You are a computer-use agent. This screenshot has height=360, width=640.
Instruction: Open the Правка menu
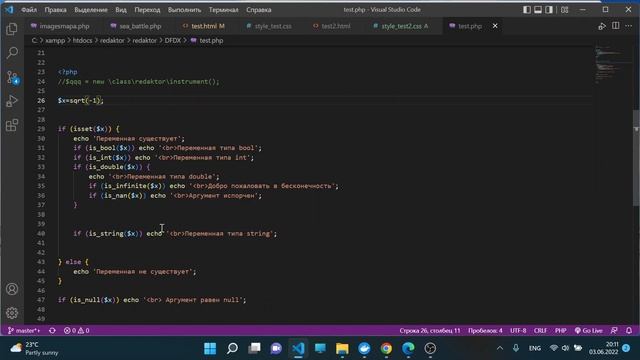click(56, 10)
